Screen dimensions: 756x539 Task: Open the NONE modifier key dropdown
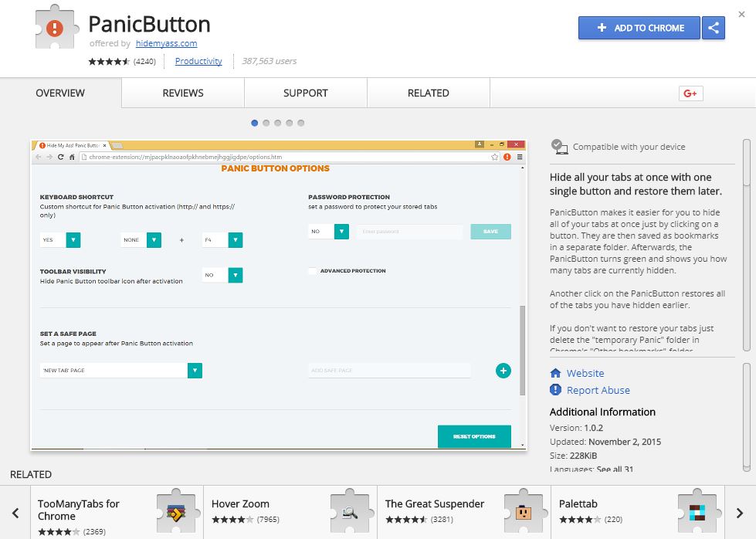[141, 239]
